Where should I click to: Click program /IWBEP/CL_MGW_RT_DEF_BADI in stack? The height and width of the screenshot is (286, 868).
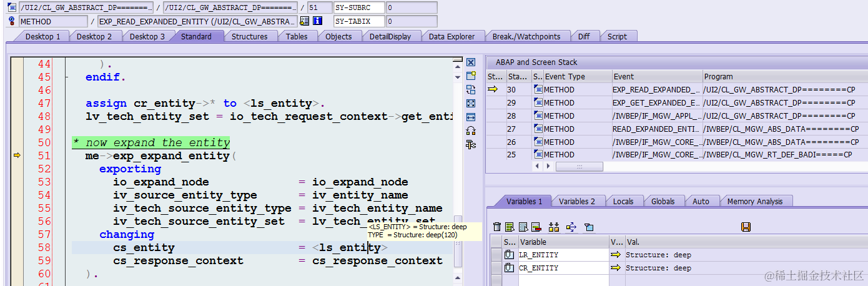(x=778, y=155)
